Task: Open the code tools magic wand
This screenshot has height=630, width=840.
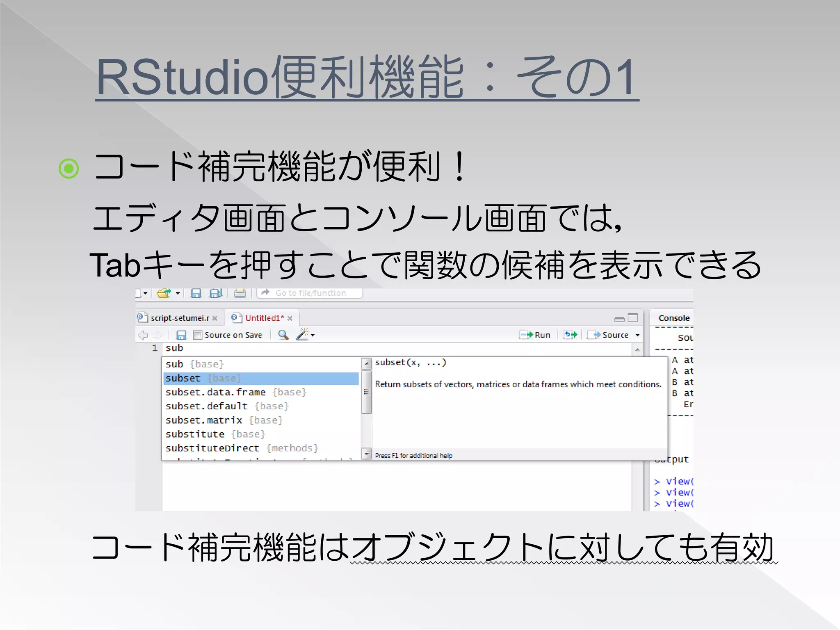Action: [x=302, y=334]
